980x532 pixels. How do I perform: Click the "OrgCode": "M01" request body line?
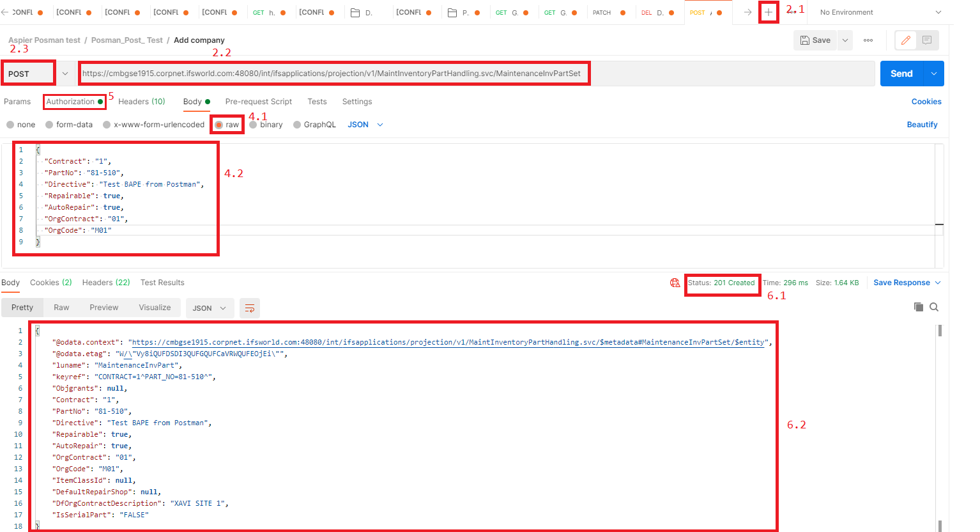(x=78, y=230)
